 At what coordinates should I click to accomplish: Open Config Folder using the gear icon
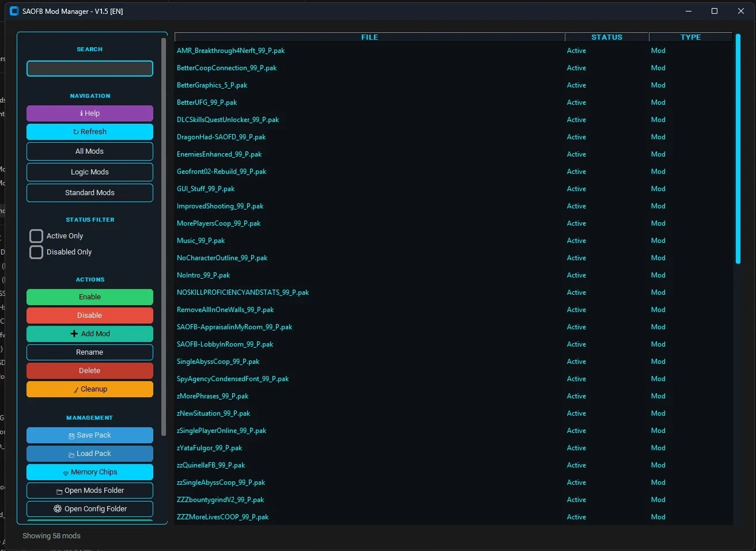point(56,508)
